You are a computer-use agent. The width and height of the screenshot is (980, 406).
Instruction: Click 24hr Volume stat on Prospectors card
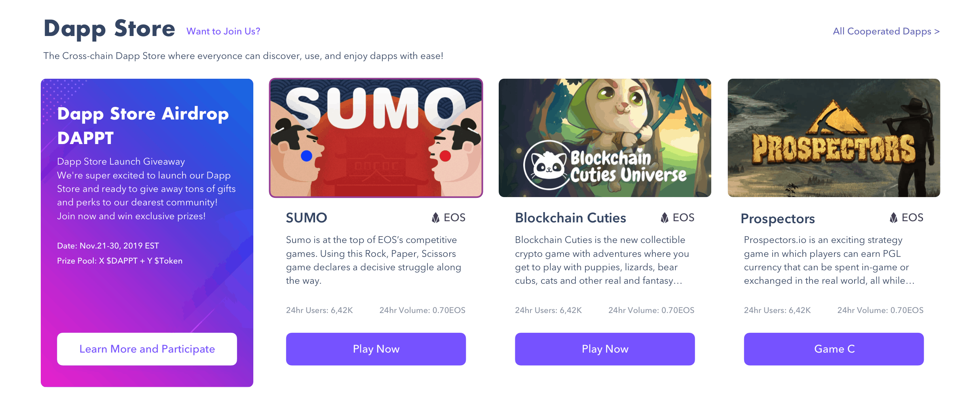[x=880, y=310]
